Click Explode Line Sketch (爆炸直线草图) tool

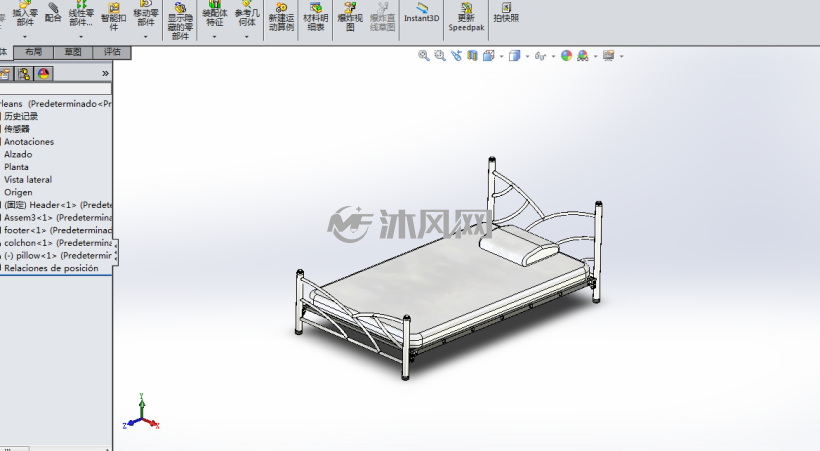click(x=382, y=17)
